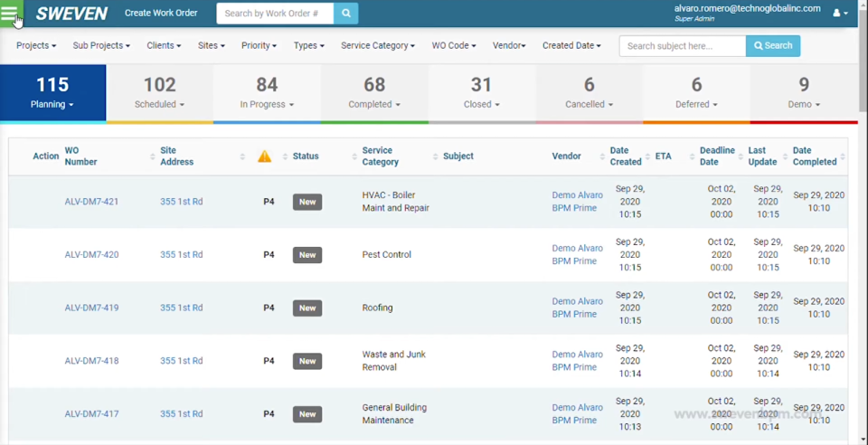
Task: Sort by the Last Update column arrows
Action: [785, 157]
